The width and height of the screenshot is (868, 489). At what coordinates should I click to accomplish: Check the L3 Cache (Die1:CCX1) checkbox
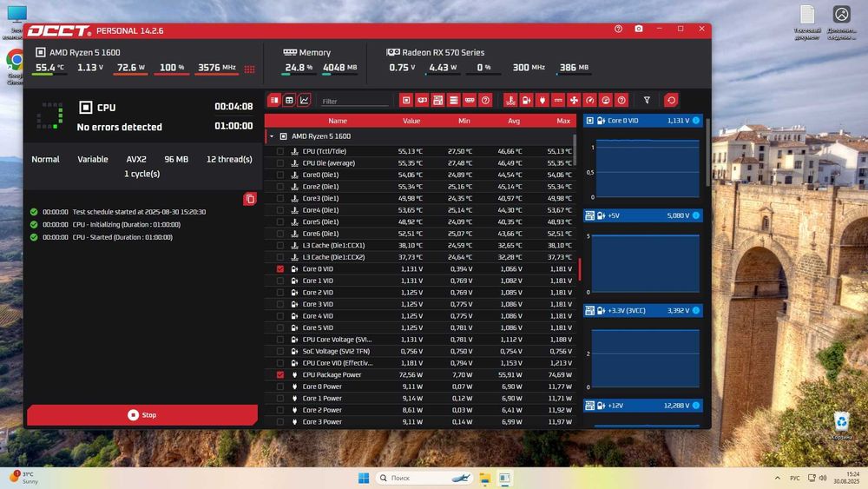pyautogui.click(x=280, y=245)
